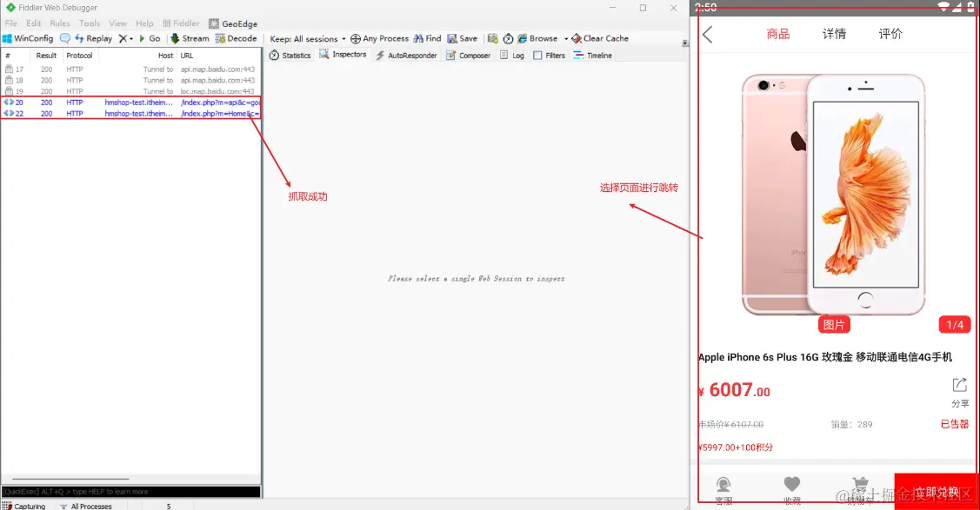Switch to the AutoResponder tab
The width and height of the screenshot is (980, 510).
405,55
